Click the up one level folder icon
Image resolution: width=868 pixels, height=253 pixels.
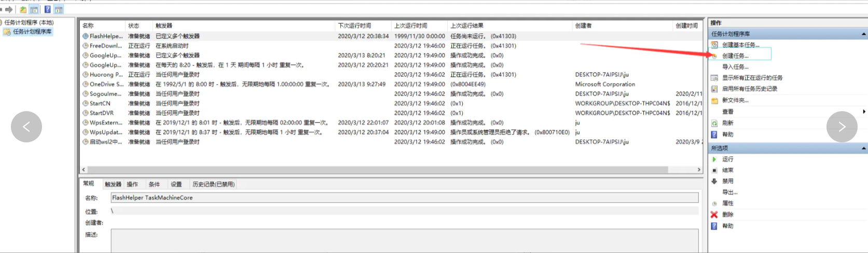click(23, 9)
